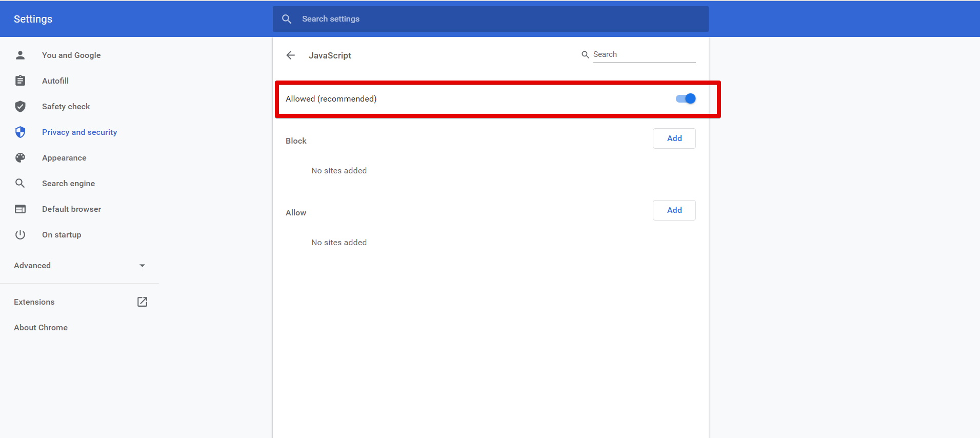Image resolution: width=980 pixels, height=438 pixels.
Task: Click the You and Google person icon
Action: [x=20, y=55]
